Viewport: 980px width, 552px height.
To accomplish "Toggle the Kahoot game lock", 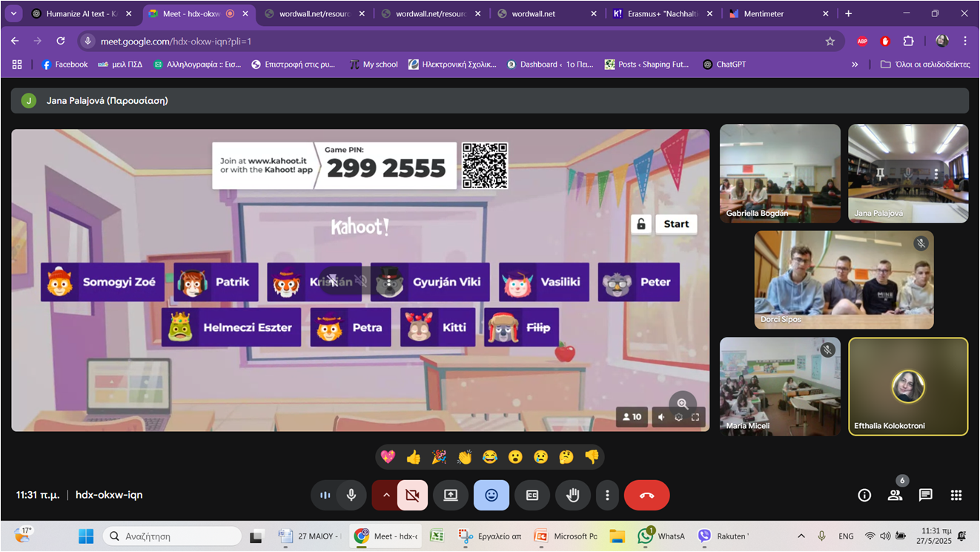I will tap(641, 223).
